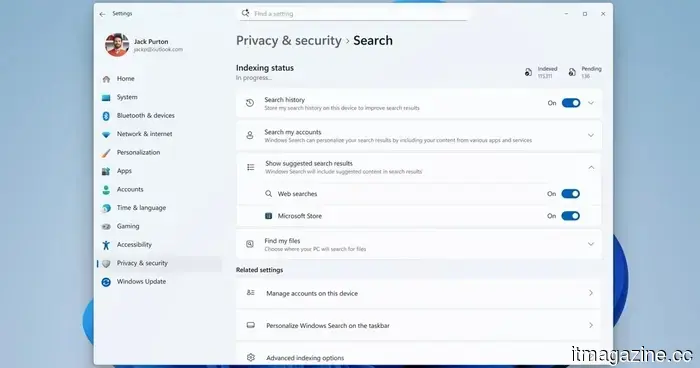Image resolution: width=700 pixels, height=368 pixels.
Task: Click the search magnifier icon
Action: click(245, 13)
